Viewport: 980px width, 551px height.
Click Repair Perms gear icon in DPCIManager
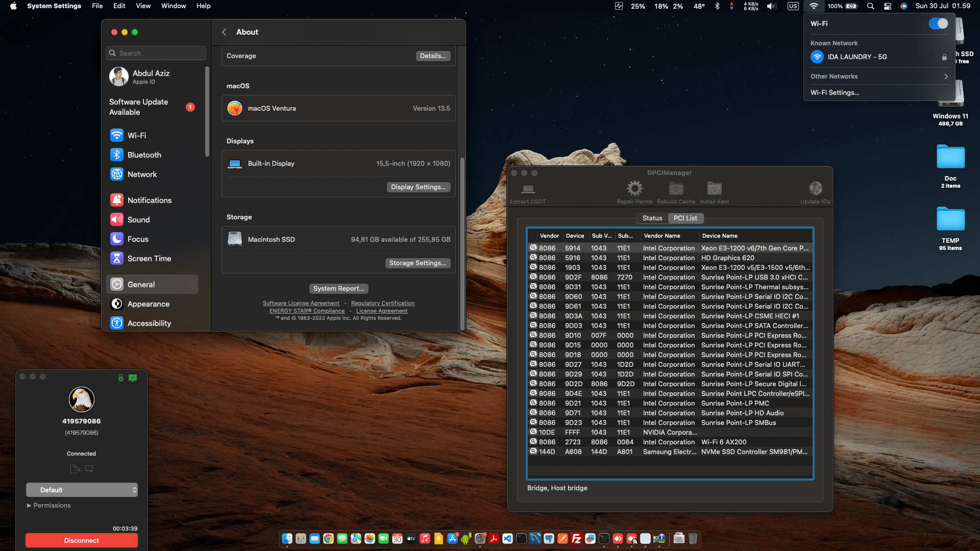pyautogui.click(x=634, y=189)
